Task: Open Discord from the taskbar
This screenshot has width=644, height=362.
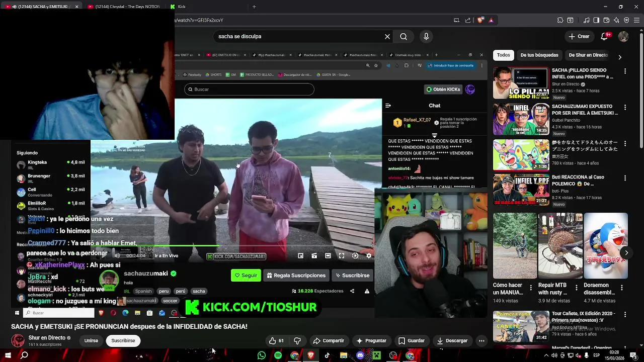Action: click(x=360, y=355)
